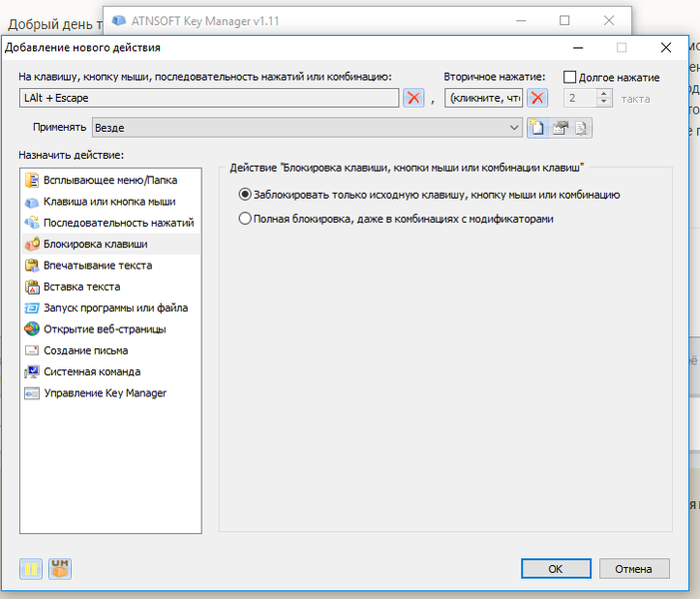Click the blue key icon for Клавиша или кнопка мыши

coord(32,203)
